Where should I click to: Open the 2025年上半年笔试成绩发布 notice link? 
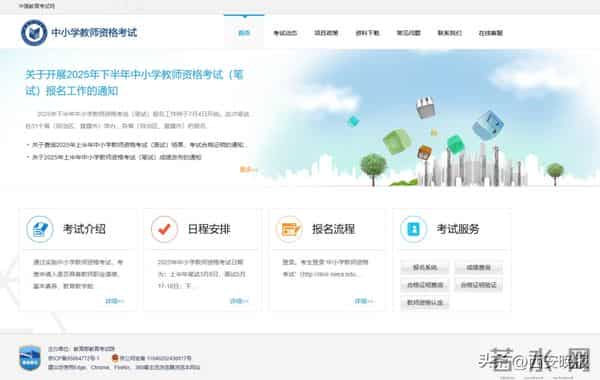pos(117,157)
